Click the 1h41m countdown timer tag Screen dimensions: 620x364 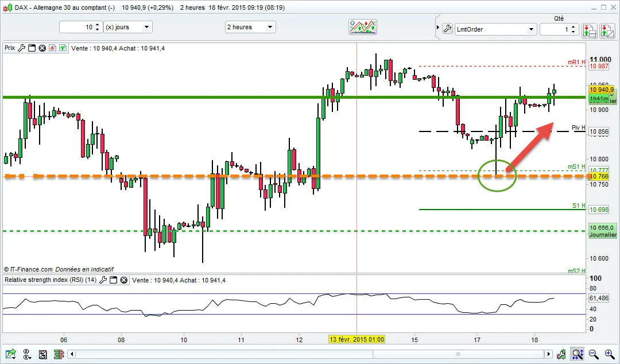click(599, 98)
